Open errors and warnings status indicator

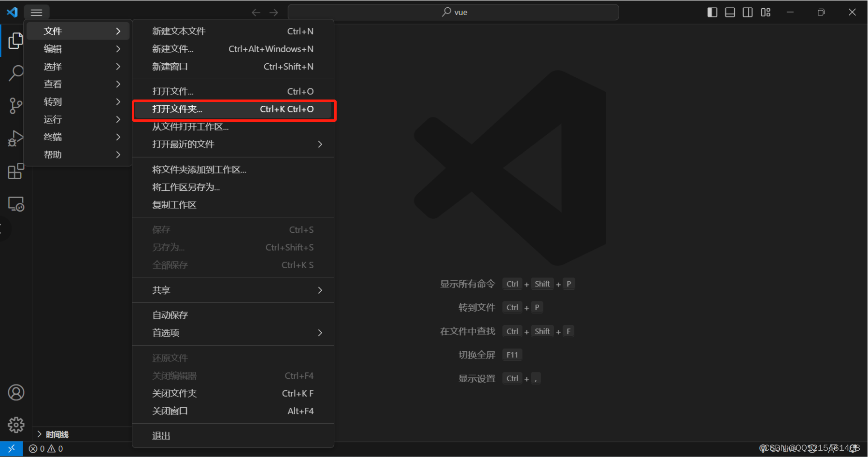tap(46, 449)
